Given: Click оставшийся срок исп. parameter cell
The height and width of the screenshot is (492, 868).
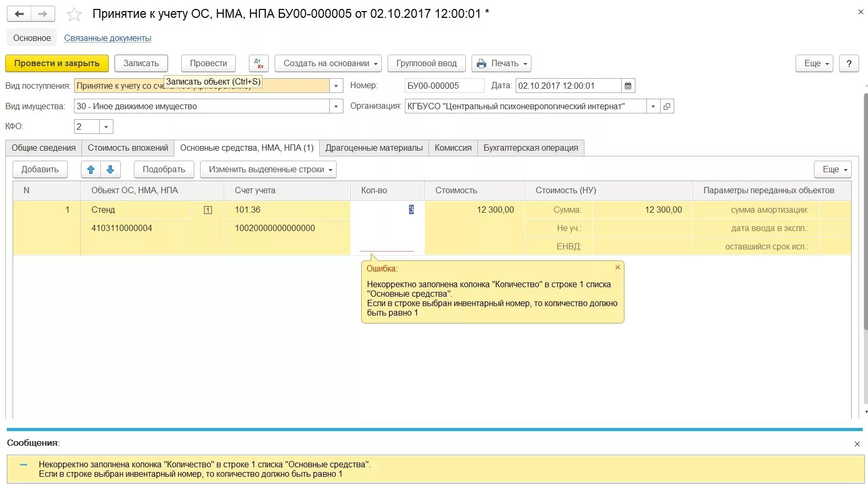Looking at the screenshot, I should [756, 247].
